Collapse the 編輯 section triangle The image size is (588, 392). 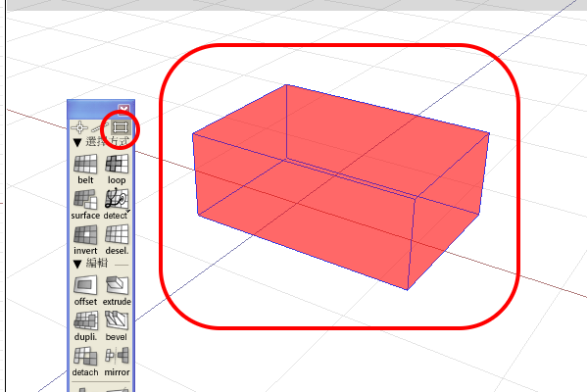(x=77, y=264)
